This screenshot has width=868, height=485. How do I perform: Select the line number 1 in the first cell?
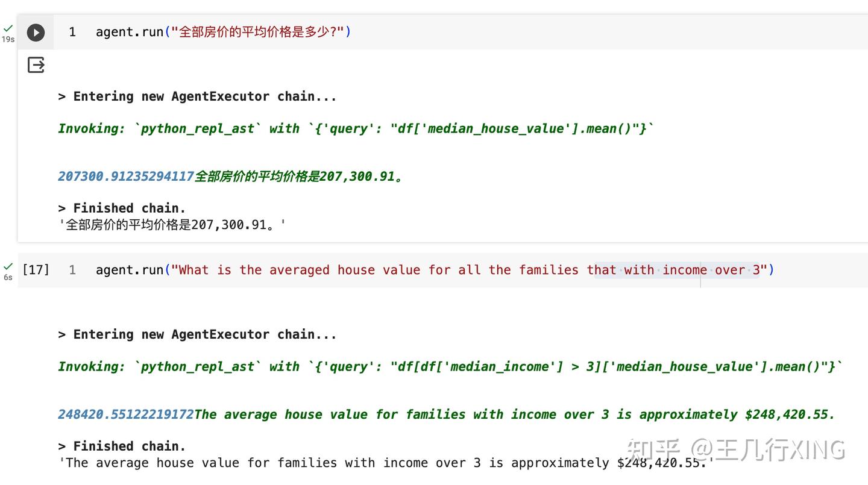(72, 33)
